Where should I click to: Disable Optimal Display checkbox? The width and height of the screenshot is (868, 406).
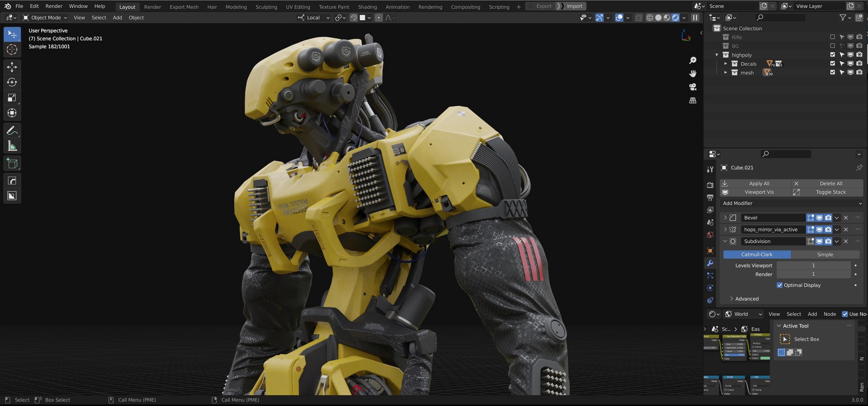(779, 285)
